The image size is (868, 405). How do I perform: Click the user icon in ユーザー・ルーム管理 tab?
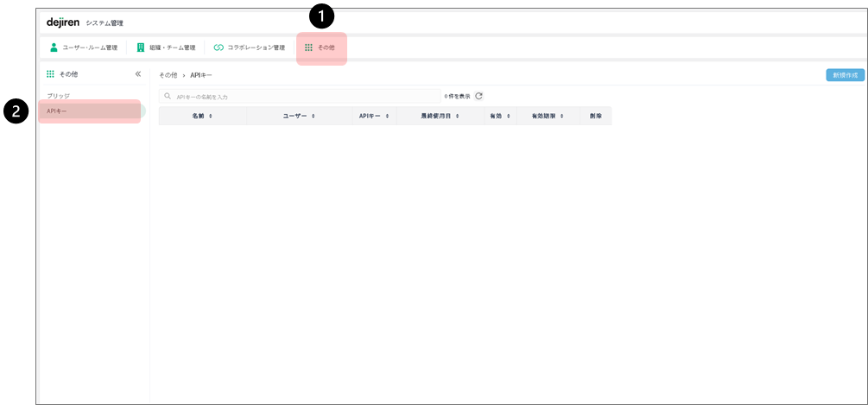53,47
